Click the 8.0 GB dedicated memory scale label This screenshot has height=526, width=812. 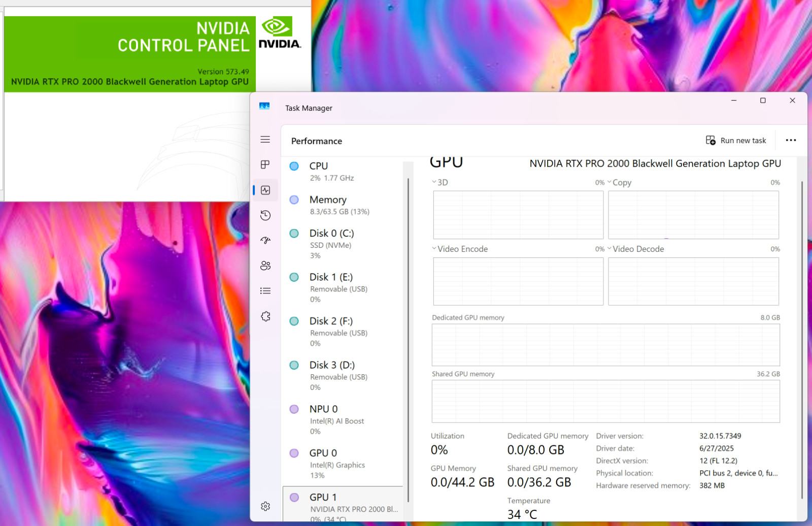pyautogui.click(x=770, y=317)
